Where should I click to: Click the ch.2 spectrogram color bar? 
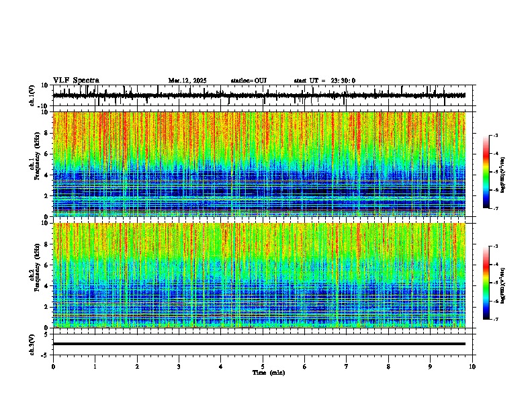pyautogui.click(x=486, y=283)
